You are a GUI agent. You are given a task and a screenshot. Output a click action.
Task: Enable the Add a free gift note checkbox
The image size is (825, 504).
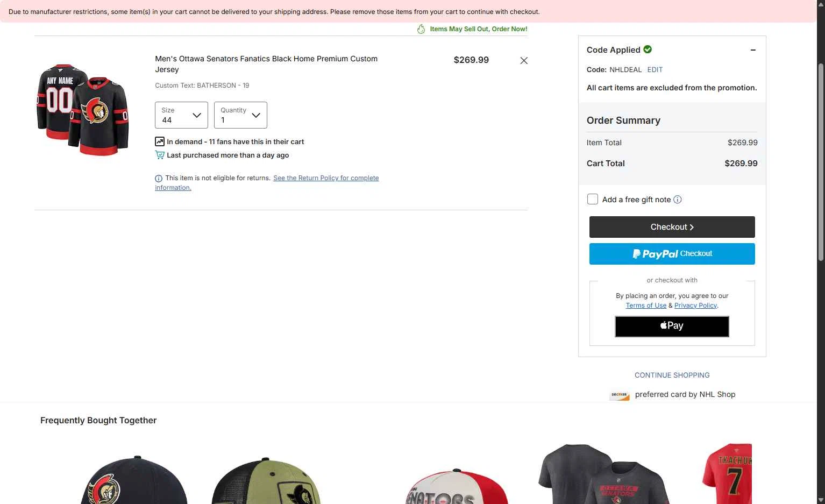coord(593,199)
